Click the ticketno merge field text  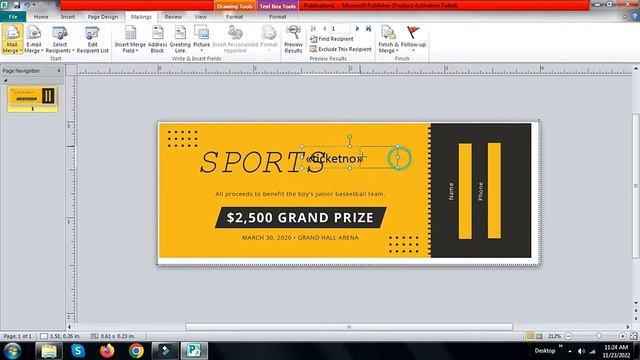335,158
